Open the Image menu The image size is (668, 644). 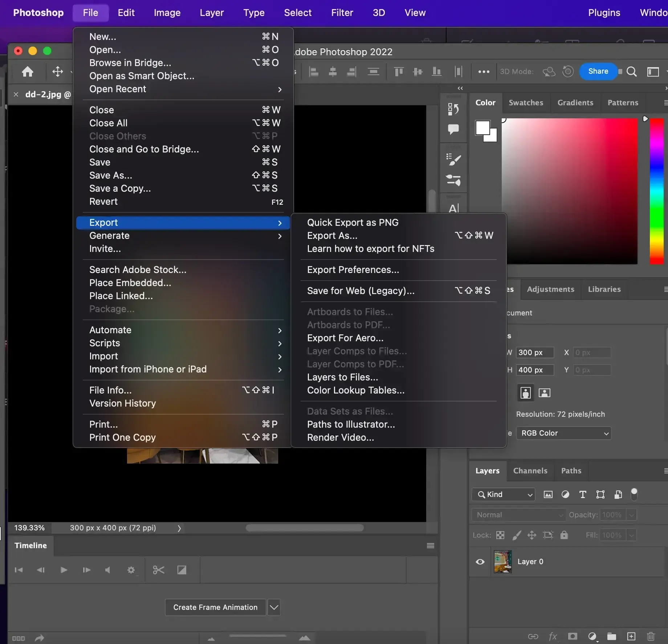pos(167,12)
